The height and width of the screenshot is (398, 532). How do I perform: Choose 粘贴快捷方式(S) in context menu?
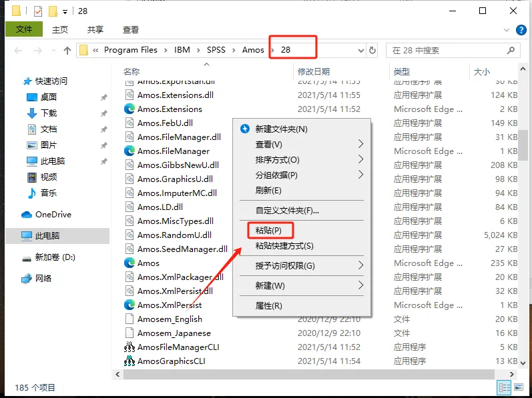point(284,246)
